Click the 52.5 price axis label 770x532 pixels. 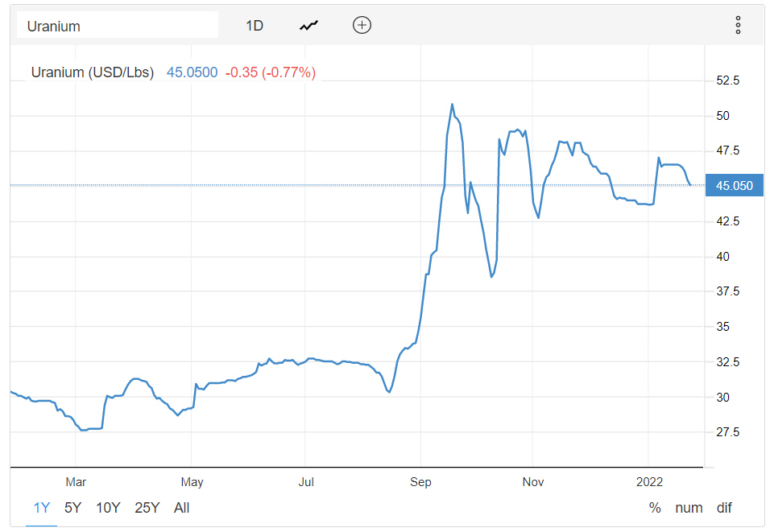(x=728, y=80)
